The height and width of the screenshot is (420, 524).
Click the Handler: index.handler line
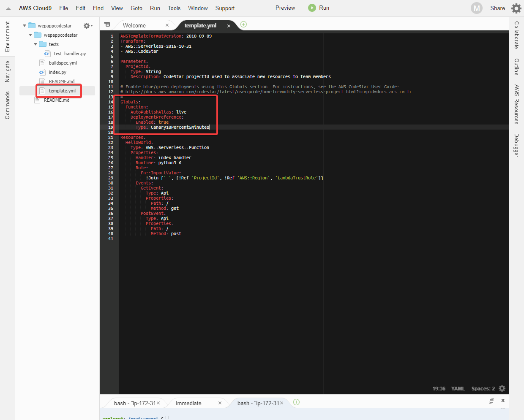(164, 157)
